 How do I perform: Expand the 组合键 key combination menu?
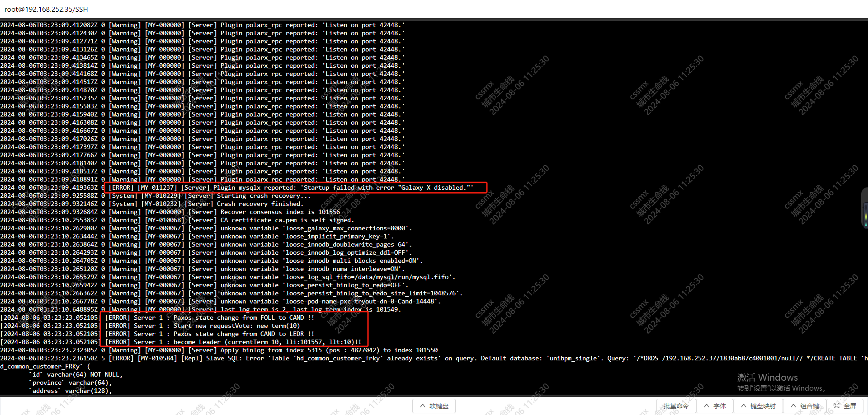tap(804, 406)
